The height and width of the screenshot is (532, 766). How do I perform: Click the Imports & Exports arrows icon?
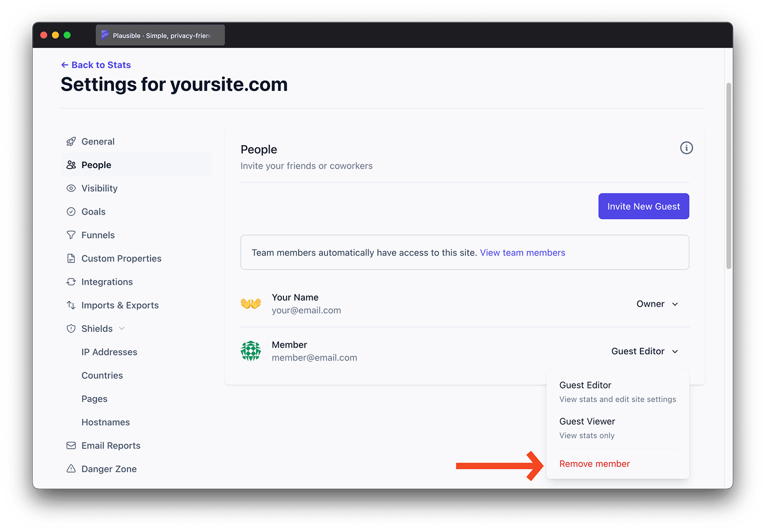click(x=71, y=306)
